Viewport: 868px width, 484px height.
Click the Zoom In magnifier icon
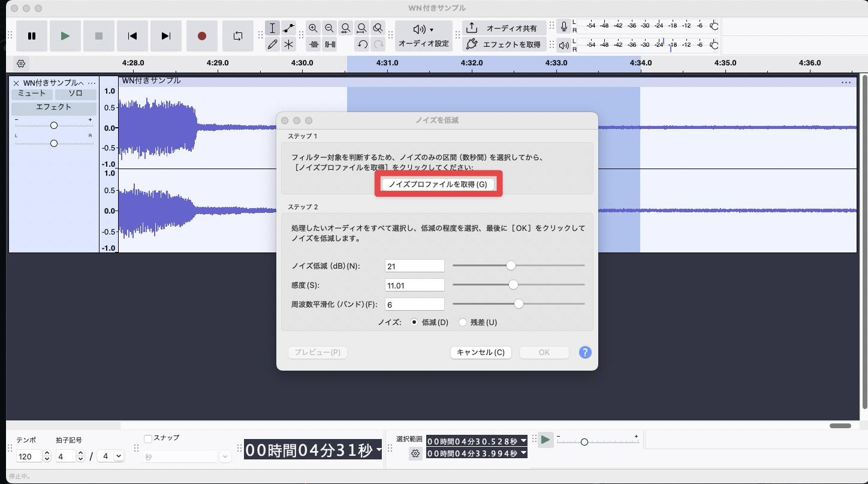pos(313,28)
